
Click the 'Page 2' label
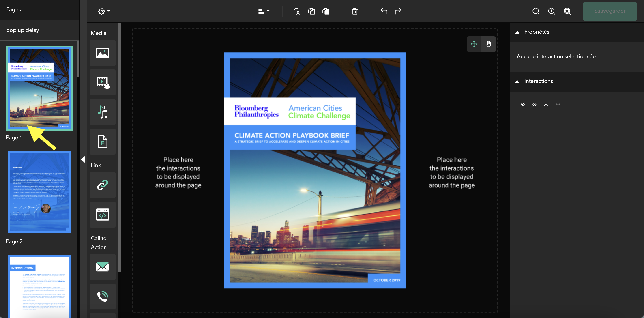point(14,241)
